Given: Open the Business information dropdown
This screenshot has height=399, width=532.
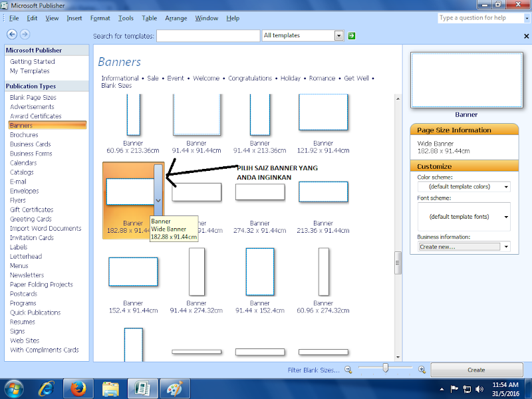Looking at the screenshot, I should [506, 247].
